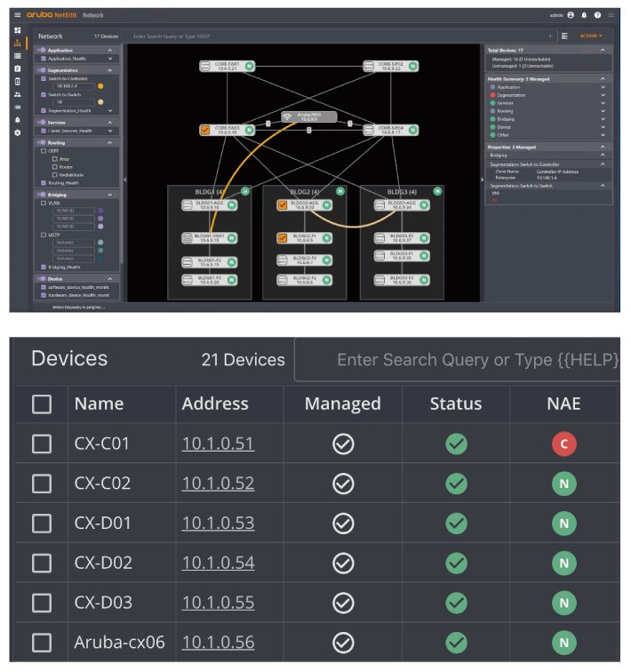Open the ACTION dropdown menu
This screenshot has width=631, height=672.
click(x=591, y=36)
